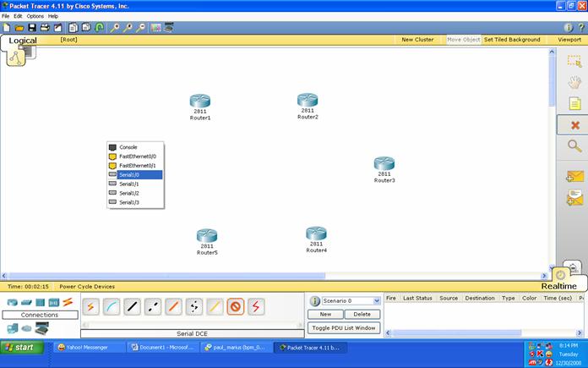Choose Serial1/0 from the port list

pyautogui.click(x=135, y=175)
